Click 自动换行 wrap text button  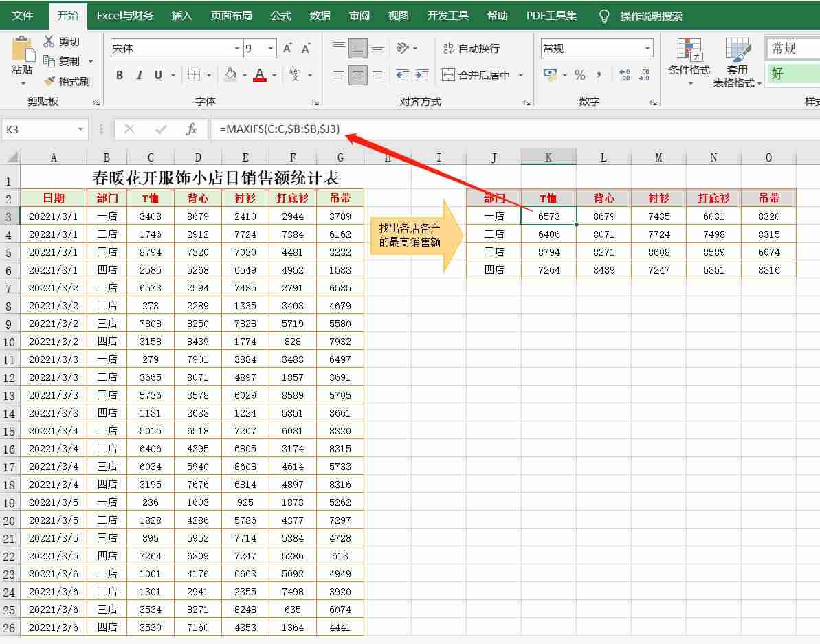tap(472, 49)
